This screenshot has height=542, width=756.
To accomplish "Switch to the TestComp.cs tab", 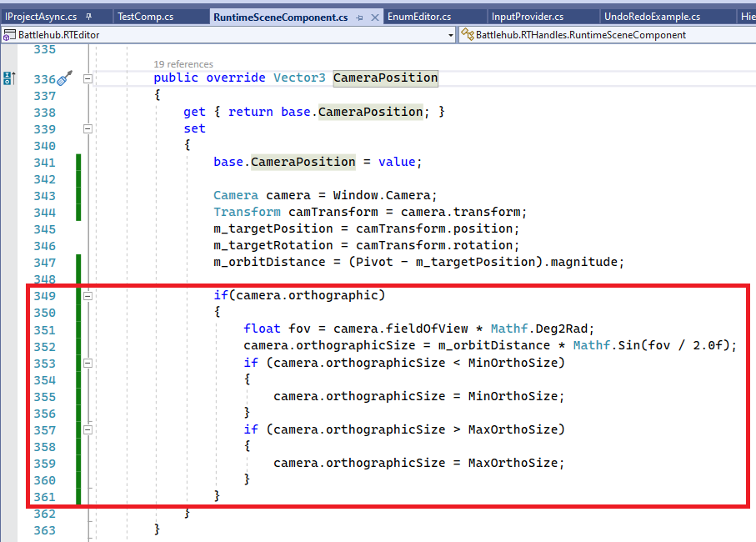I will pyautogui.click(x=158, y=15).
